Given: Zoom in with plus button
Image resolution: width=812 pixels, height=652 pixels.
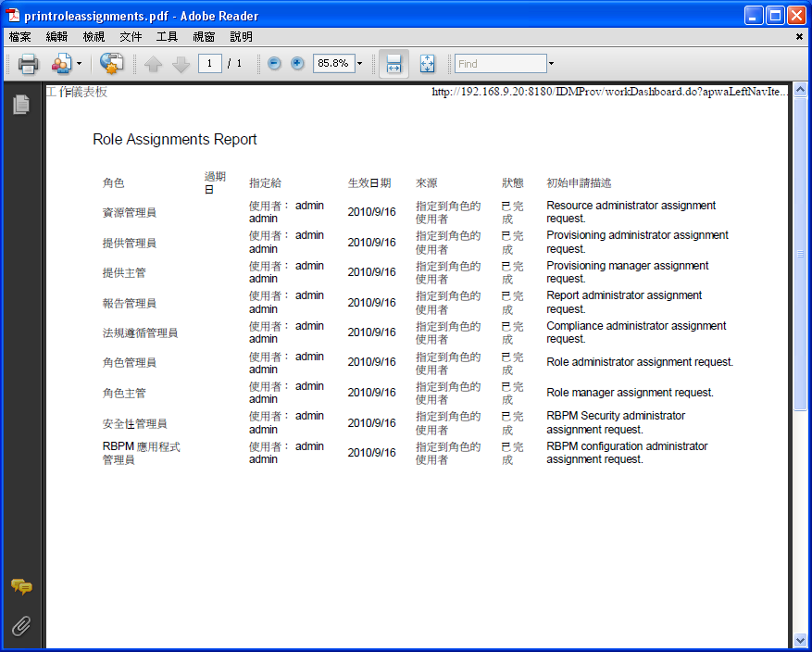Looking at the screenshot, I should pyautogui.click(x=297, y=63).
